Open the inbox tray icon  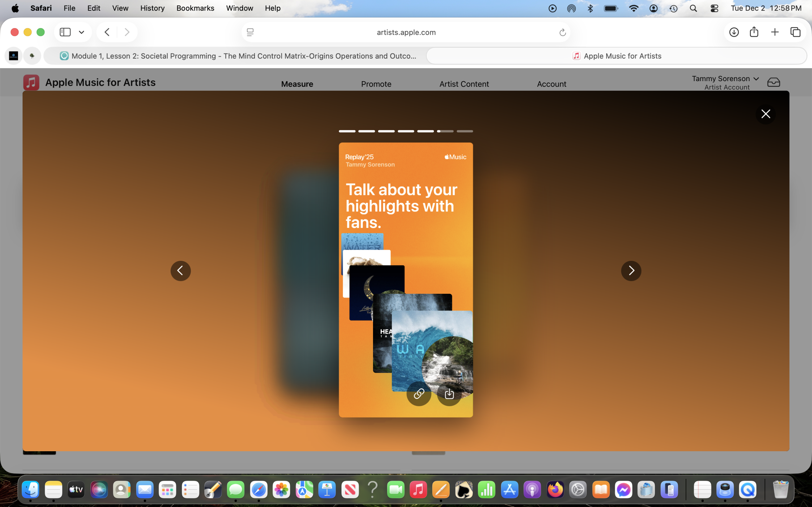[773, 82]
